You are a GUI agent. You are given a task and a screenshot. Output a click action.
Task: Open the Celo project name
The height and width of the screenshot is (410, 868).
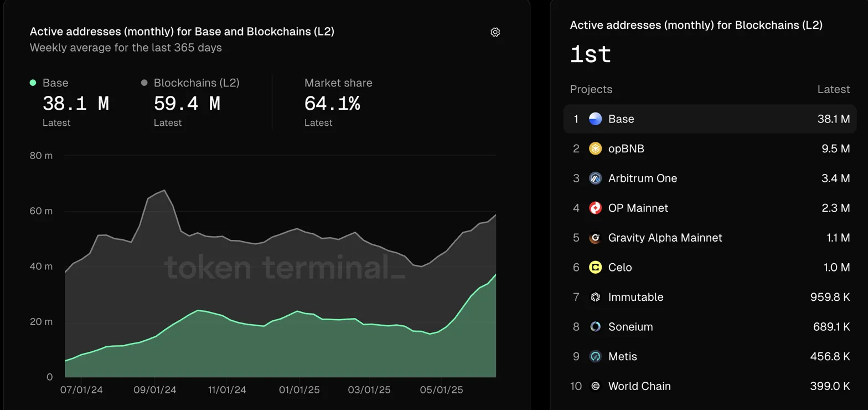click(x=620, y=267)
